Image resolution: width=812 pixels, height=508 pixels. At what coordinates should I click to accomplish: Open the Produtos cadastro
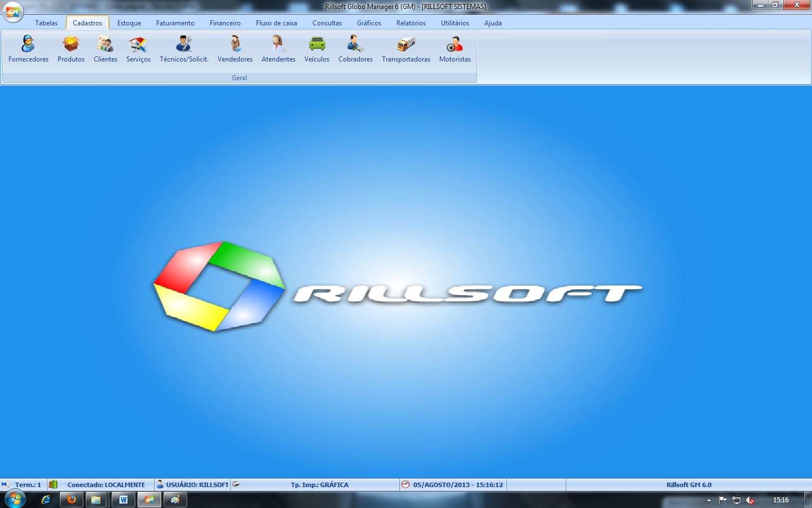pos(70,48)
